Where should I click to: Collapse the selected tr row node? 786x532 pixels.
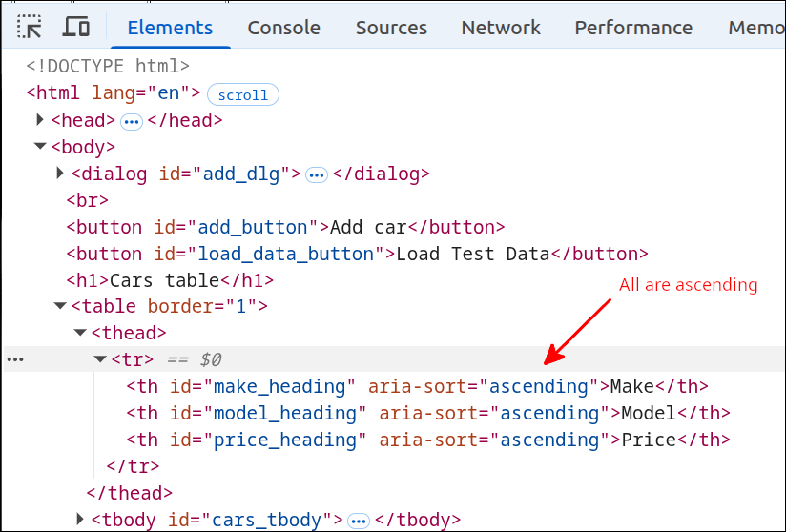click(100, 360)
